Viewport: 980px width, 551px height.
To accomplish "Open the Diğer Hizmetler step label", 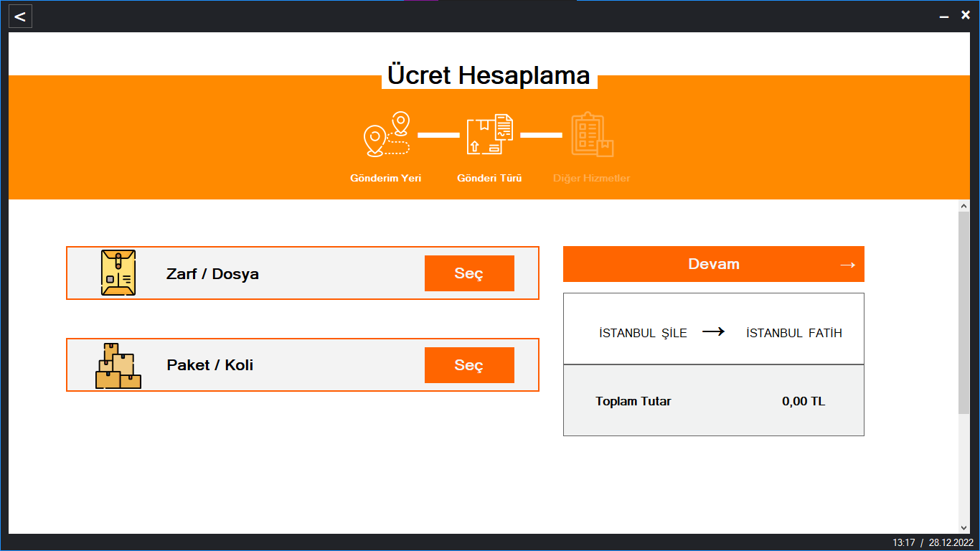I will click(x=592, y=178).
